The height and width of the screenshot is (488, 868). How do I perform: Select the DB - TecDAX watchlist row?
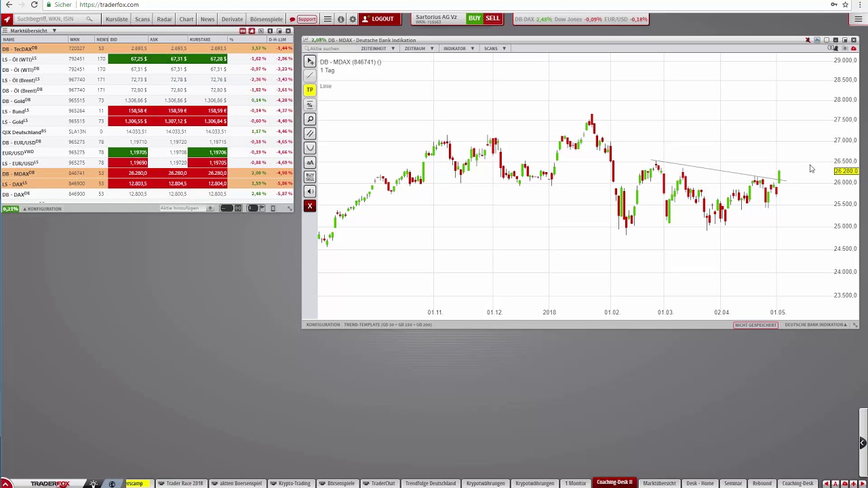pos(146,49)
